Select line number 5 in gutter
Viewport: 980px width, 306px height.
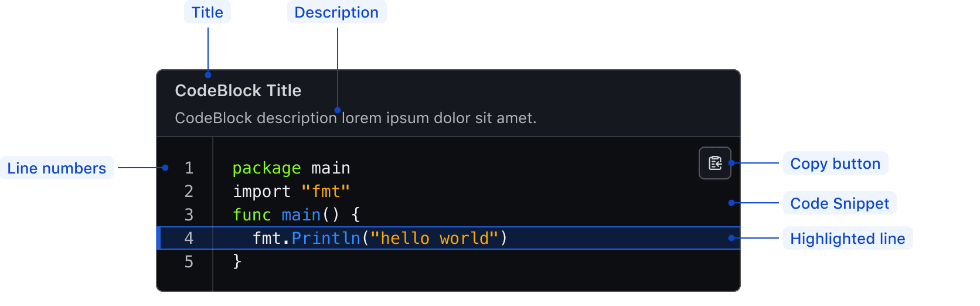(x=189, y=262)
